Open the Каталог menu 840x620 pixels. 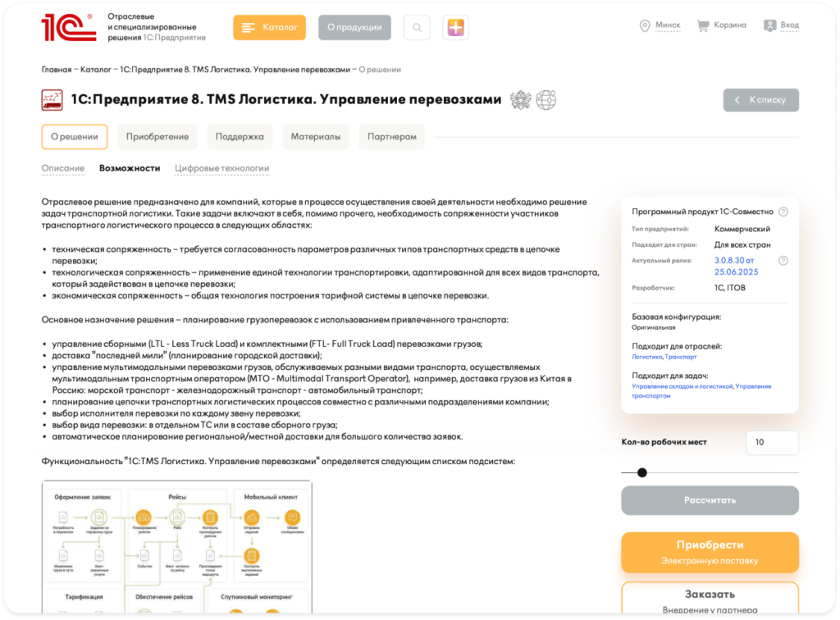coord(269,26)
